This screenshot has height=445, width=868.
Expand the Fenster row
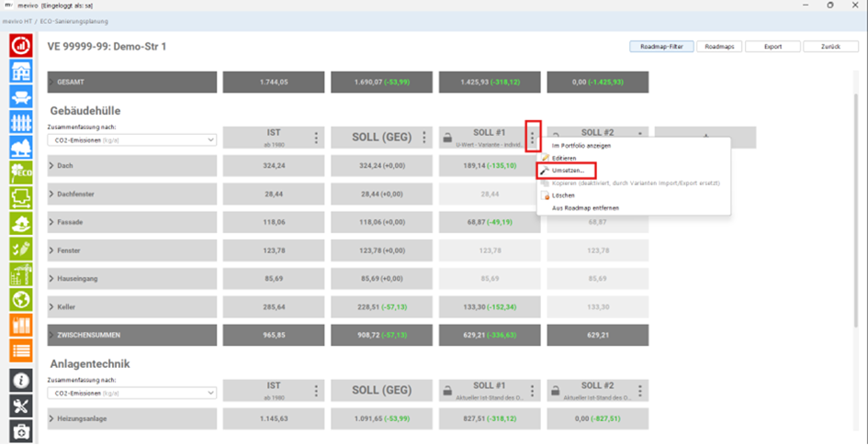point(51,250)
